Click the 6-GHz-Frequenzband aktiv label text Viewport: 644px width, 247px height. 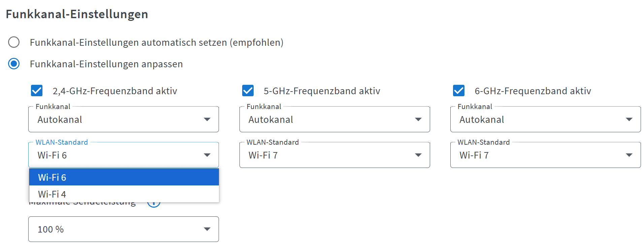point(533,91)
